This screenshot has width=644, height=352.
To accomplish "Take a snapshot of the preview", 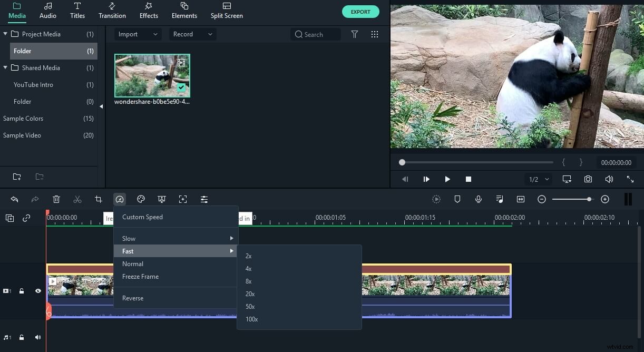I will tap(588, 179).
